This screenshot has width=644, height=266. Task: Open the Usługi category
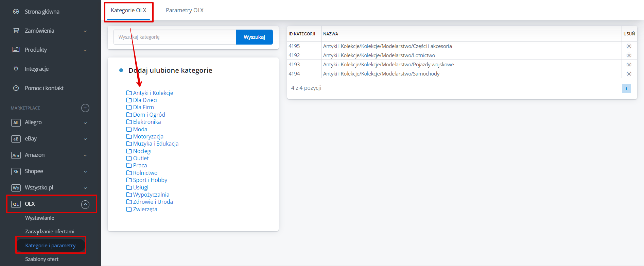pyautogui.click(x=141, y=187)
